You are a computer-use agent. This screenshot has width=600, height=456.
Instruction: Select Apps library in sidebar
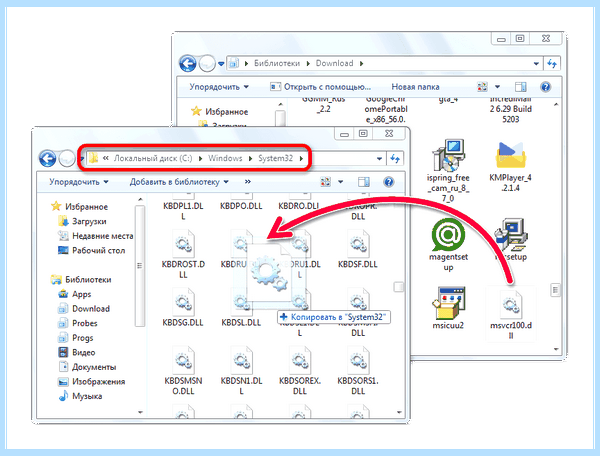(x=74, y=294)
